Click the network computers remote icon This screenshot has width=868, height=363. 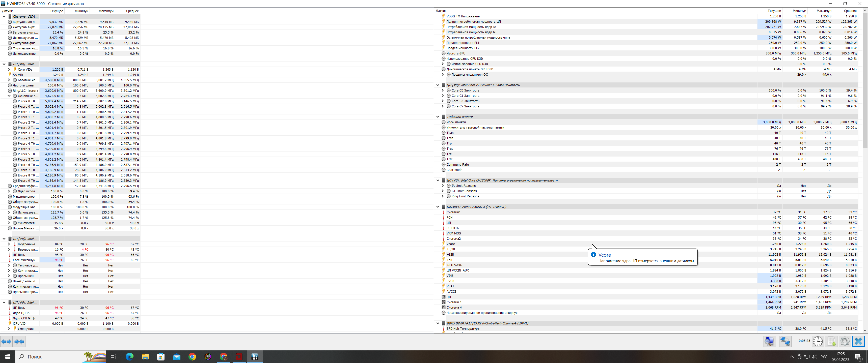[785, 341]
